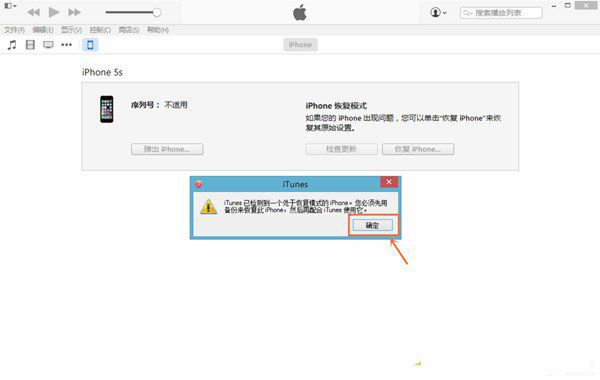The width and height of the screenshot is (600, 380).
Task: Open the more libraries ellipsis icon
Action: point(67,45)
